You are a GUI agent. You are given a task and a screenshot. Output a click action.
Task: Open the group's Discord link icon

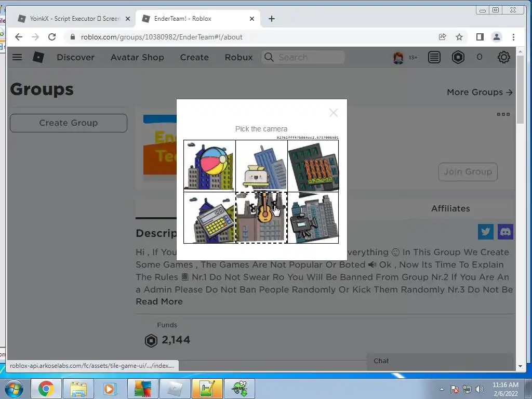click(505, 232)
